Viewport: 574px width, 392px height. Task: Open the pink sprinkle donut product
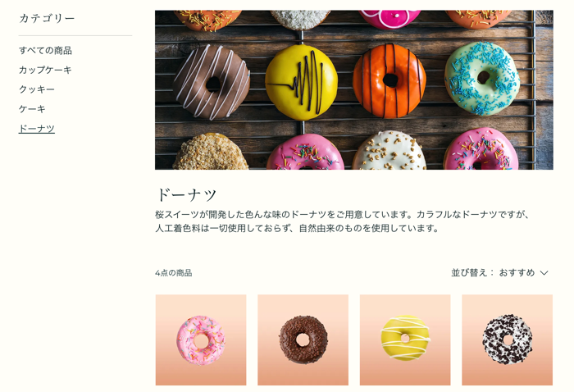(201, 340)
